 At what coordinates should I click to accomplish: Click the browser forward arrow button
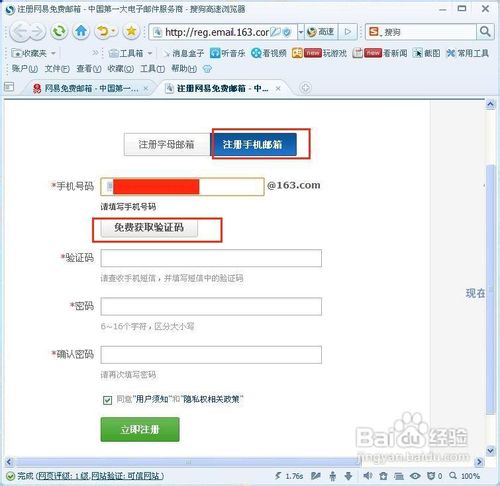point(37,32)
